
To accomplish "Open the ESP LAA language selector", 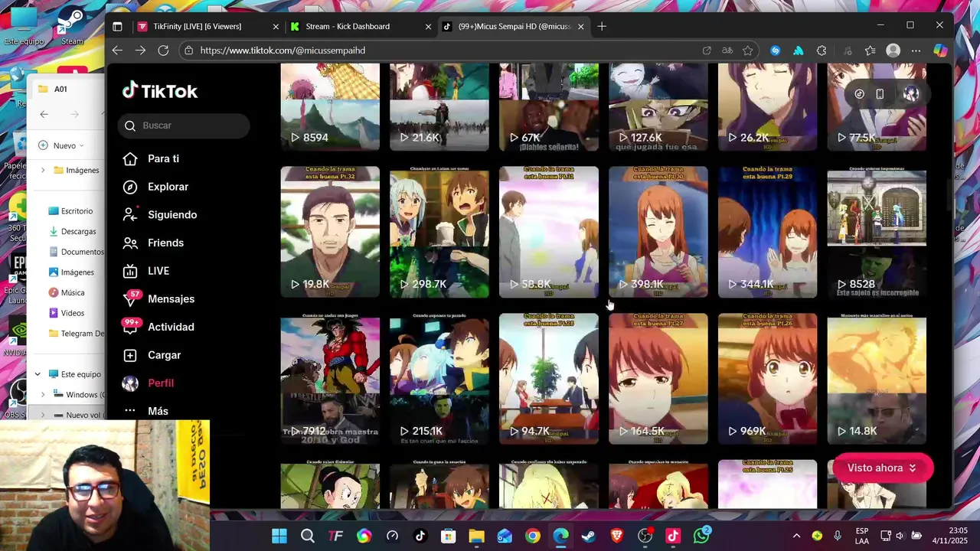I will [x=863, y=536].
